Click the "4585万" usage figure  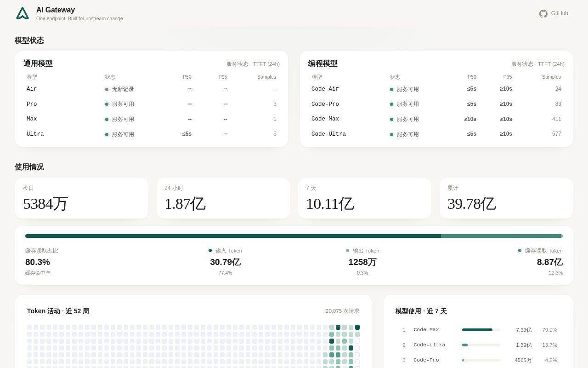click(523, 360)
